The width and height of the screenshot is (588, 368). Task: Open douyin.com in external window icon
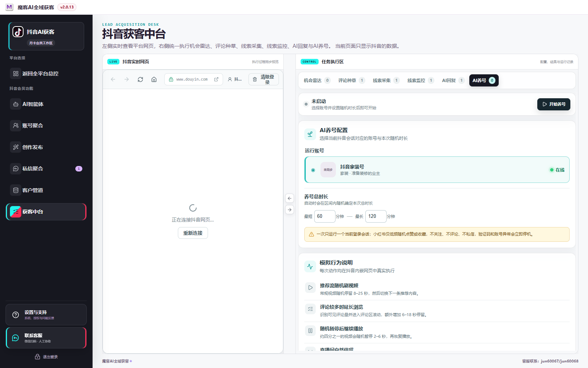coord(216,79)
